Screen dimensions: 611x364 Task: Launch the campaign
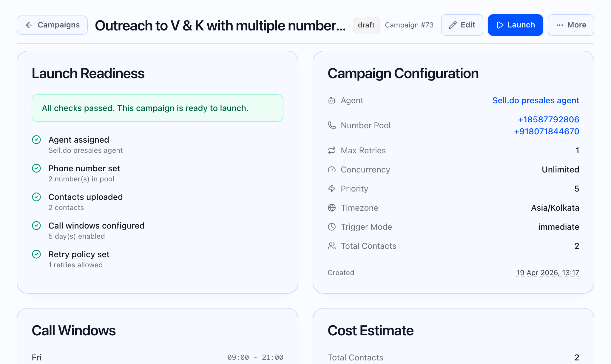coord(515,25)
